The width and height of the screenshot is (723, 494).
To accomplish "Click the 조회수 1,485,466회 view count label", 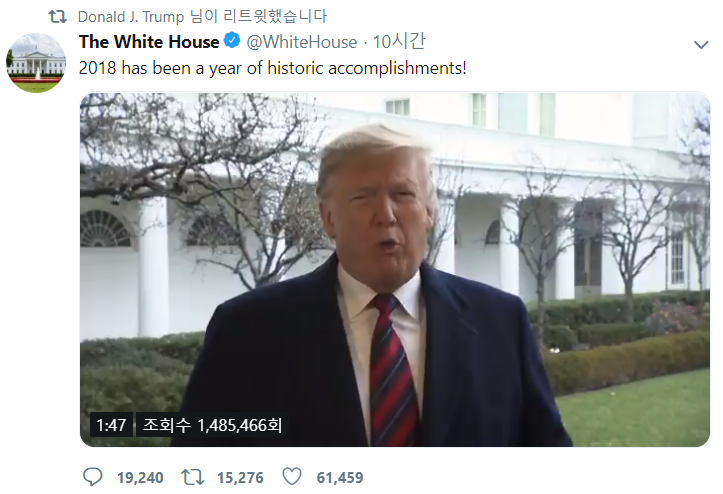I will pyautogui.click(x=212, y=425).
